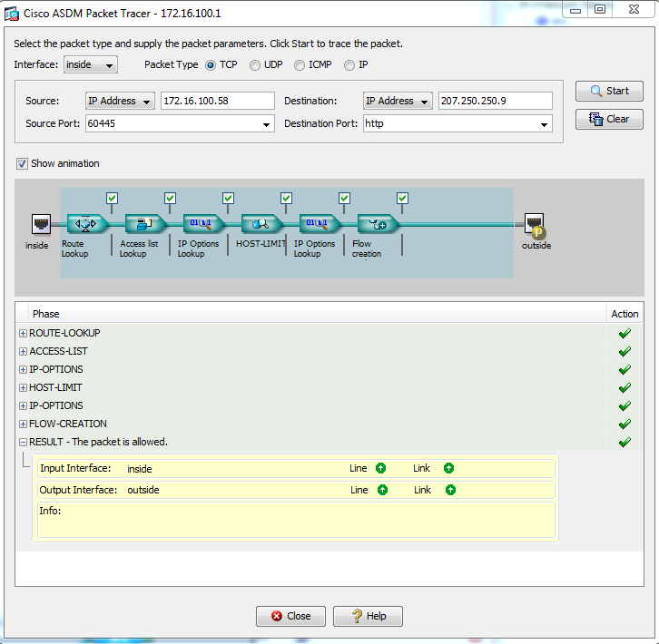Toggle checkbox above Route Lookup phase
659x644 pixels.
[112, 198]
